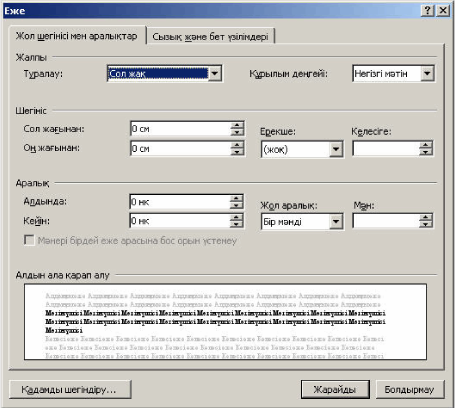Decrease the Алдында spacing value

(x=236, y=205)
